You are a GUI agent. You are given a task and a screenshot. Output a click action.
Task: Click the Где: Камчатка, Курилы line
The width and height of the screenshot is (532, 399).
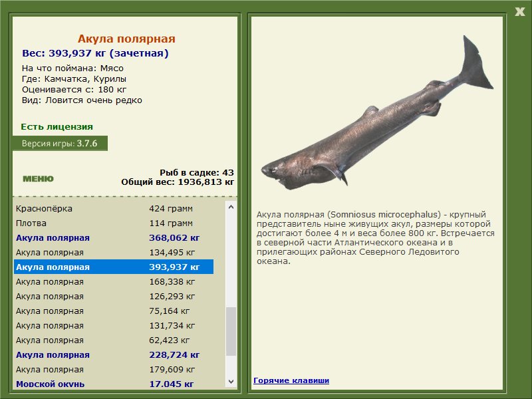[x=74, y=79]
